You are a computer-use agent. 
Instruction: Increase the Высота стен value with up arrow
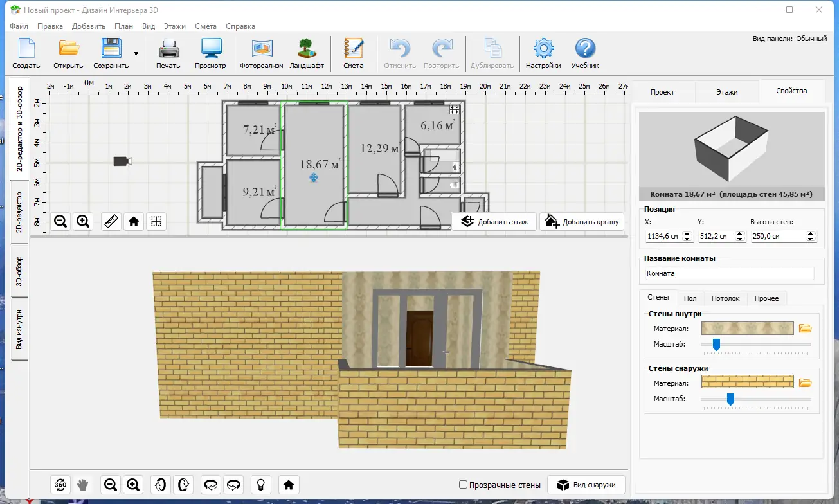click(810, 233)
